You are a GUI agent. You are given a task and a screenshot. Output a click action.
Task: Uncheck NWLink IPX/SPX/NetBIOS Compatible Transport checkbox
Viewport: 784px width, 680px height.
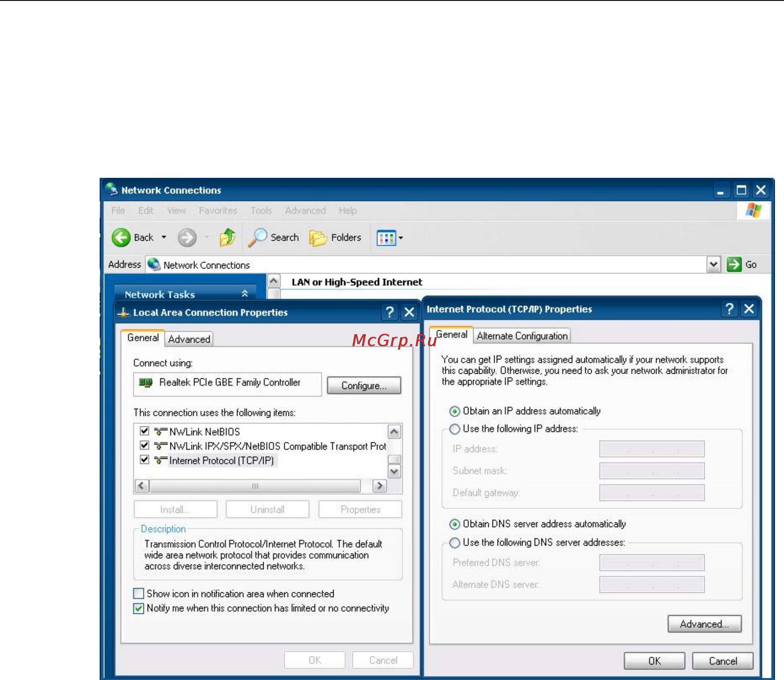pyautogui.click(x=145, y=445)
